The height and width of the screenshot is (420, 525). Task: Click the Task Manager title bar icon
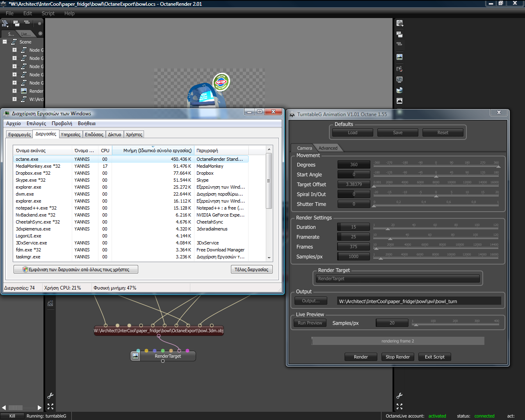coord(7,114)
